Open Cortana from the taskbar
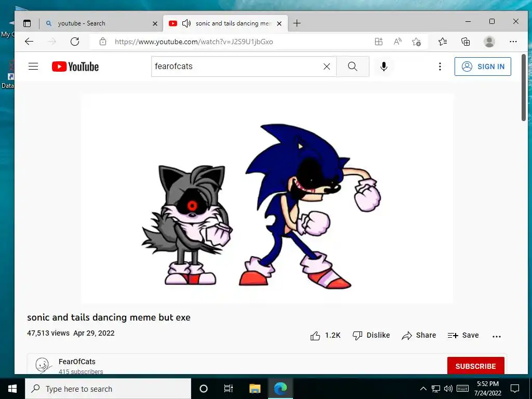This screenshot has width=532, height=399. coord(203,389)
